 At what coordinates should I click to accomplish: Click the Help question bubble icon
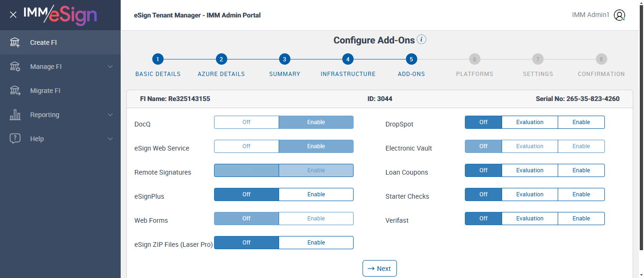click(15, 139)
